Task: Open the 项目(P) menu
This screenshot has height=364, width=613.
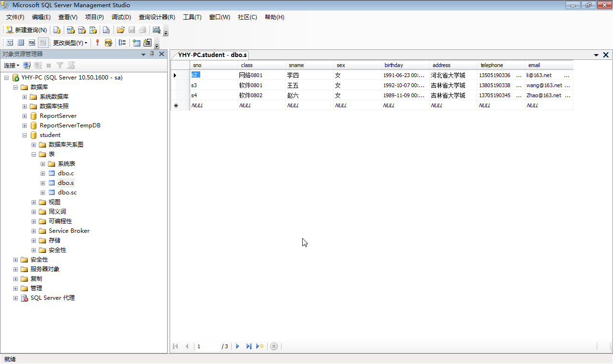Action: [x=94, y=17]
